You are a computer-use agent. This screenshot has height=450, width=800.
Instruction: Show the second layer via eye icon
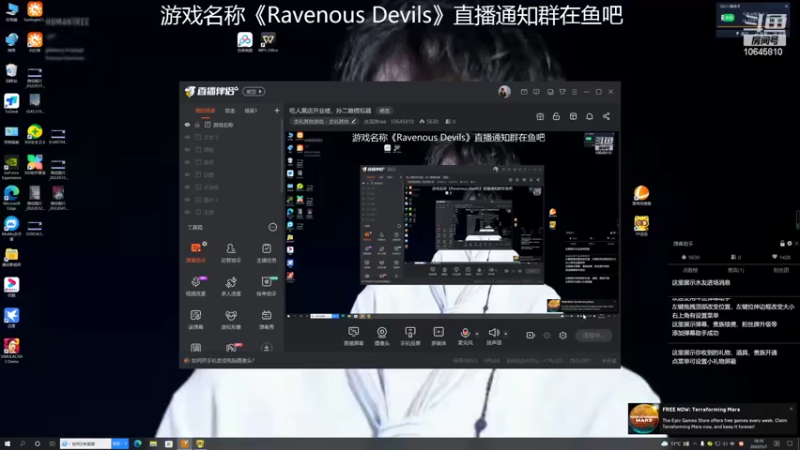click(187, 137)
